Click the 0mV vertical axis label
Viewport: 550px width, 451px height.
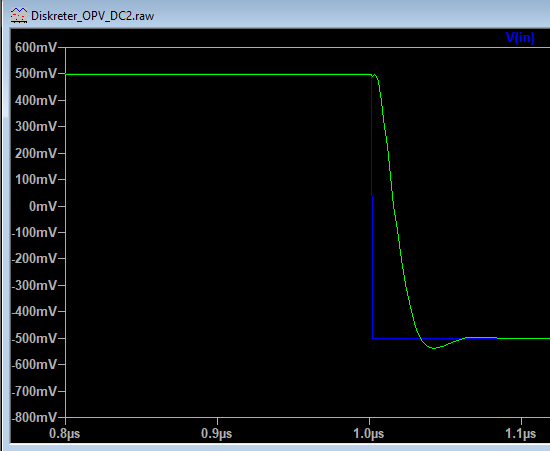pyautogui.click(x=42, y=206)
